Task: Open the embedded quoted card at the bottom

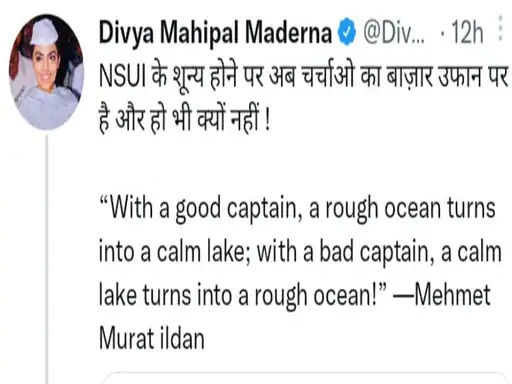Action: tap(305, 378)
